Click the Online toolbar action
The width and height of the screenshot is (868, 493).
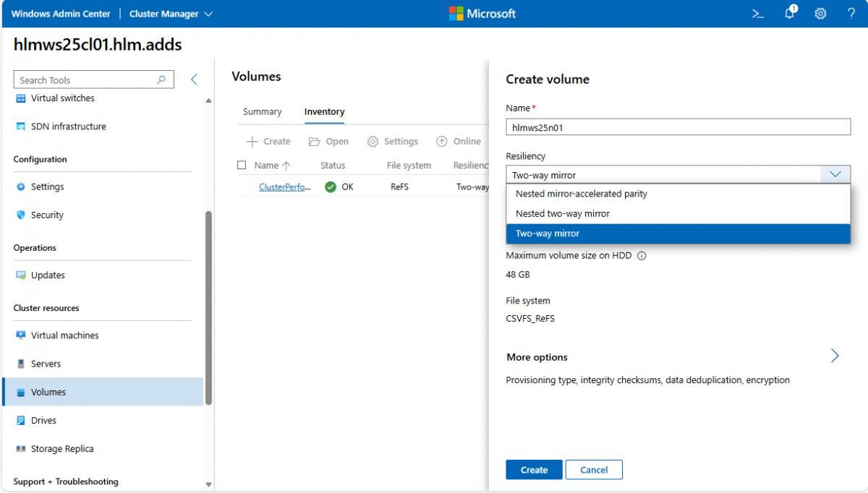[x=459, y=142]
